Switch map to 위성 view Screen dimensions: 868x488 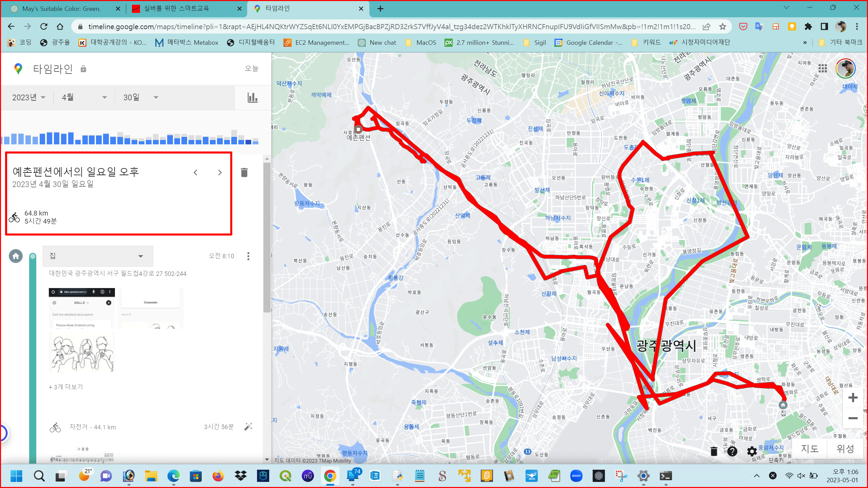[x=845, y=449]
